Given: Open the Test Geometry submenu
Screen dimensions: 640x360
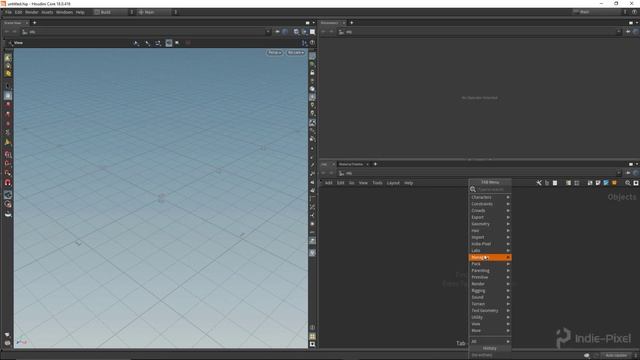Looking at the screenshot, I should [x=490, y=311].
